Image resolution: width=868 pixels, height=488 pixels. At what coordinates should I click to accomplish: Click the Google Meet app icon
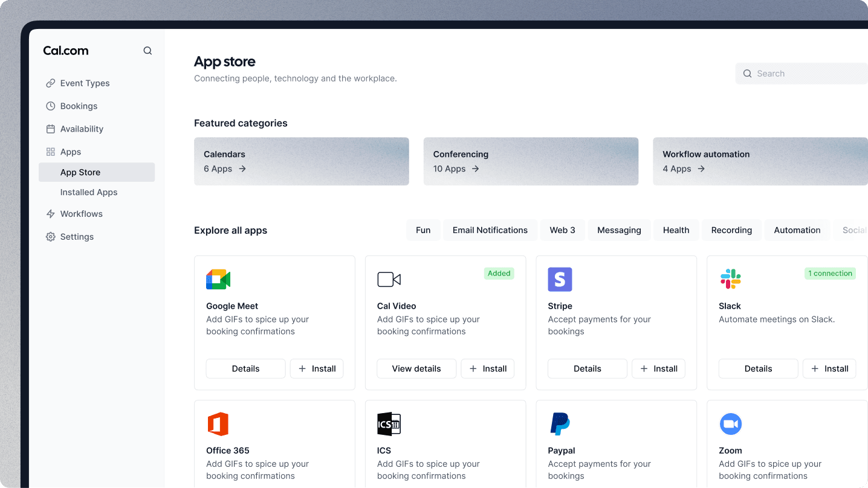coord(218,280)
